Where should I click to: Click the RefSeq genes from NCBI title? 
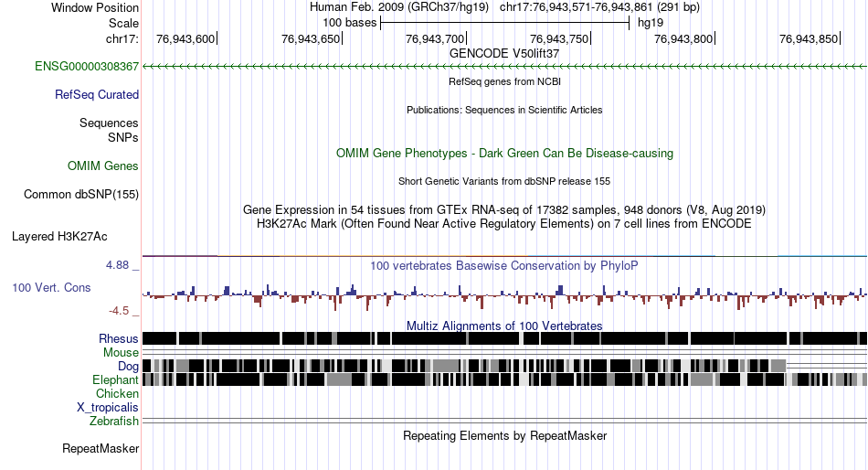[505, 81]
